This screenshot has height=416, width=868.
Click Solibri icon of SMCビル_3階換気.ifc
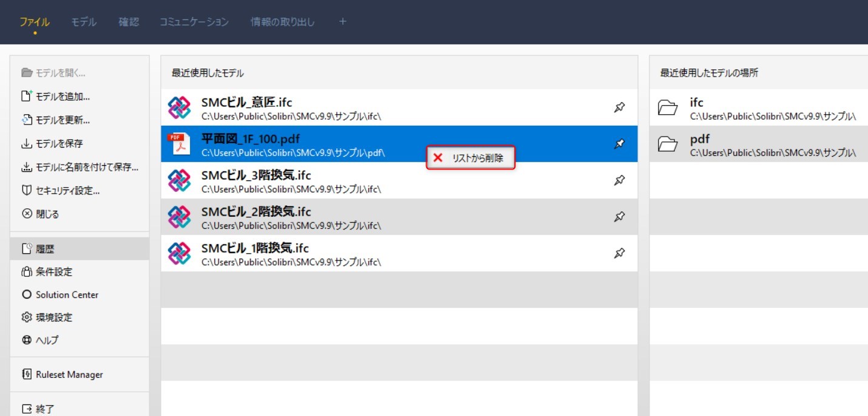[x=179, y=180]
